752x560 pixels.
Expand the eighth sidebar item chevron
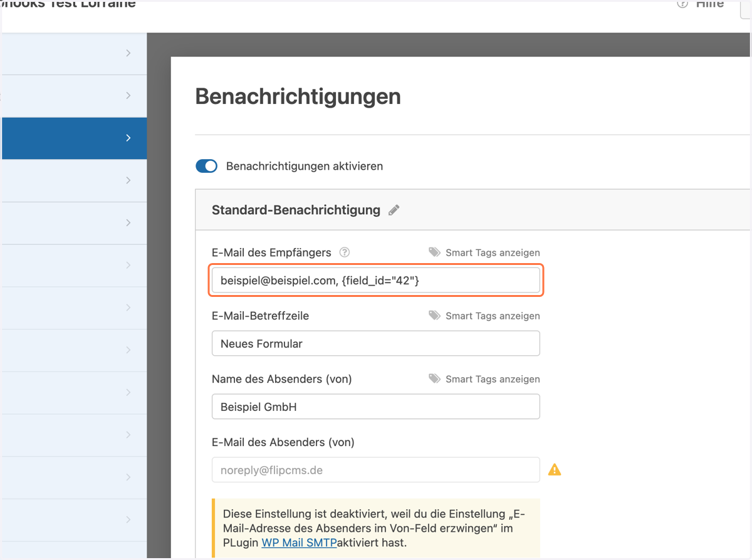[x=128, y=350]
